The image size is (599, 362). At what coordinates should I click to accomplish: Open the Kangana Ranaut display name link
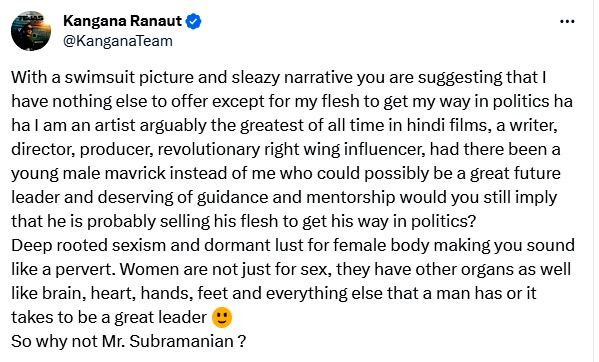coord(122,21)
